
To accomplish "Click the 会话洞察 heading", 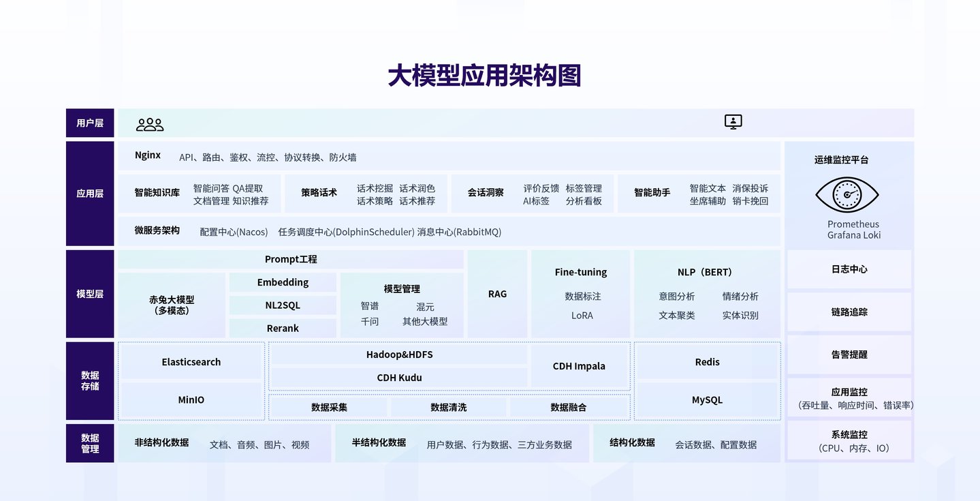I will 486,193.
